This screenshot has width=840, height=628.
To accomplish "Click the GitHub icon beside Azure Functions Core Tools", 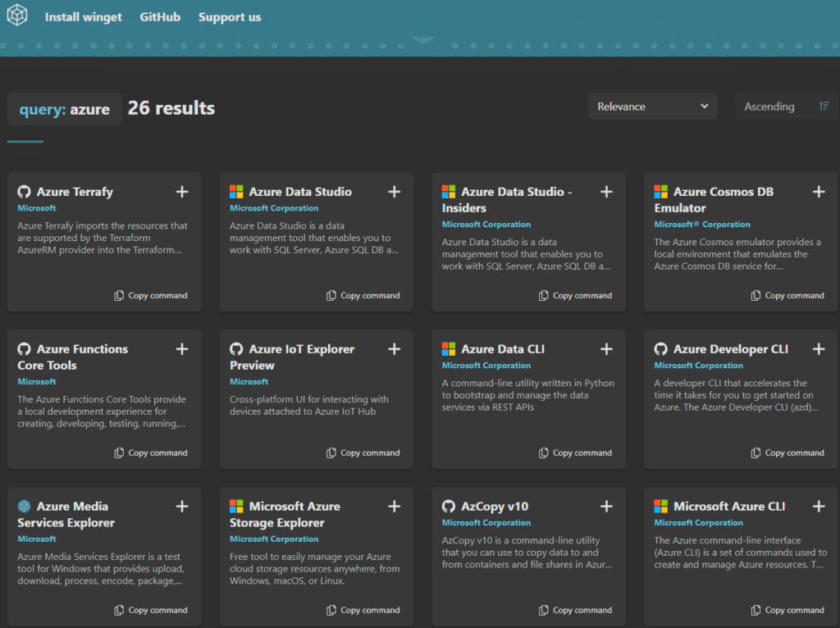I will [24, 349].
